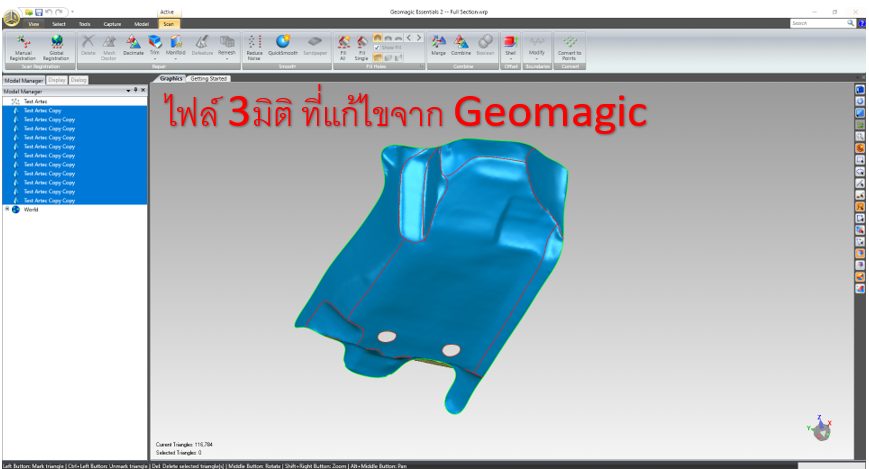Click the Undo arrow in quick access toolbar
Viewport: 869px width, 469px height.
point(49,12)
